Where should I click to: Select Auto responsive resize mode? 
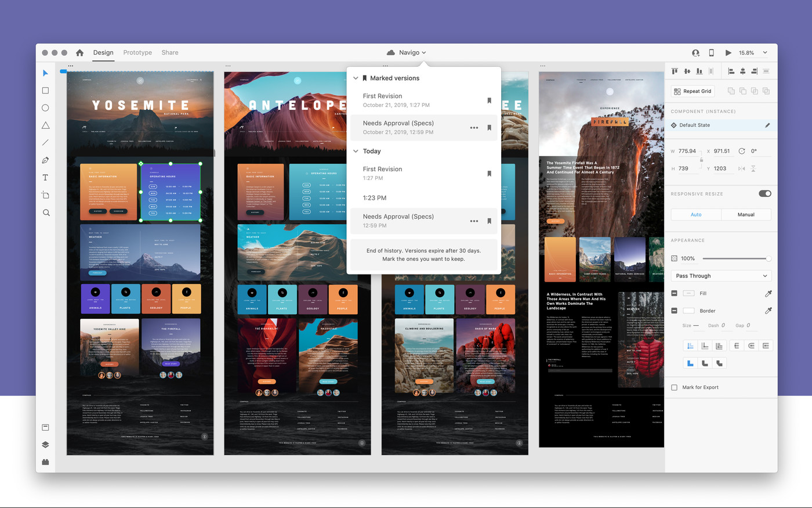(696, 214)
